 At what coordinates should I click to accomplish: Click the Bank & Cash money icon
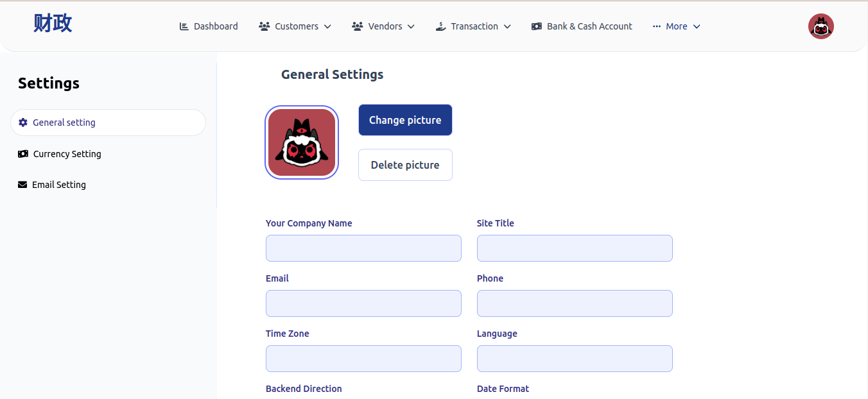[x=537, y=26]
